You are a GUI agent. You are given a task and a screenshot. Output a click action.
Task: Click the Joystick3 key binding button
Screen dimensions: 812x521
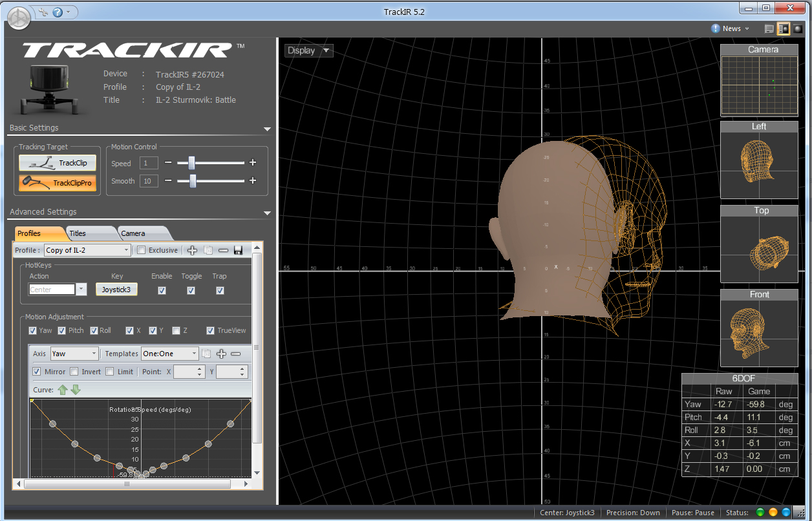(x=116, y=290)
